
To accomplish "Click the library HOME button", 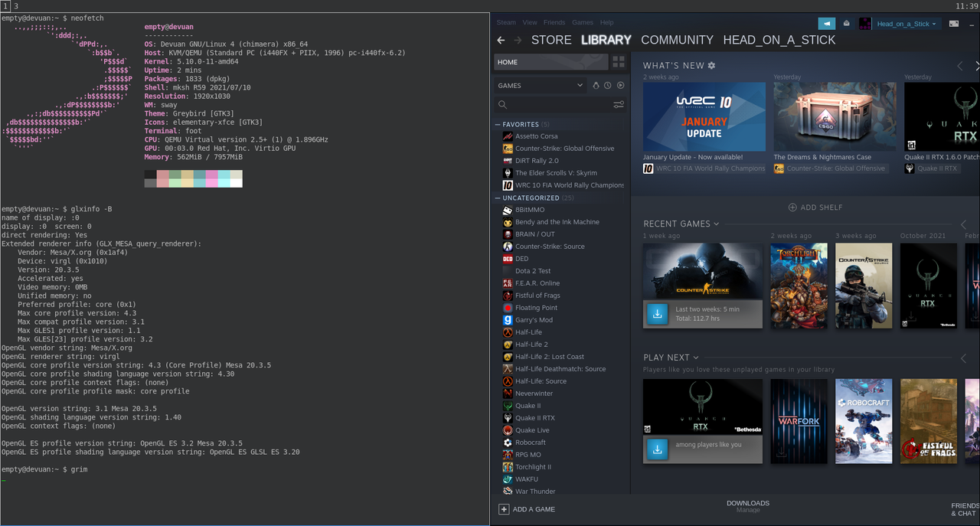I will 551,62.
